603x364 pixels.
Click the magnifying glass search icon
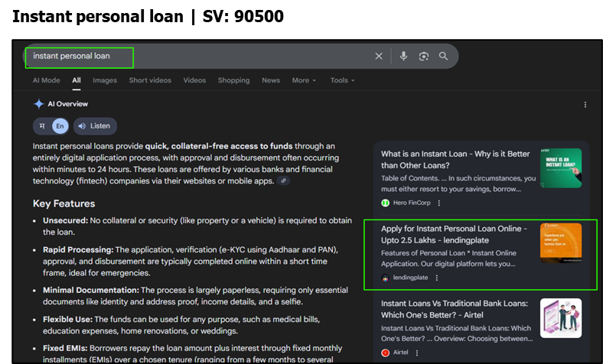(x=444, y=57)
